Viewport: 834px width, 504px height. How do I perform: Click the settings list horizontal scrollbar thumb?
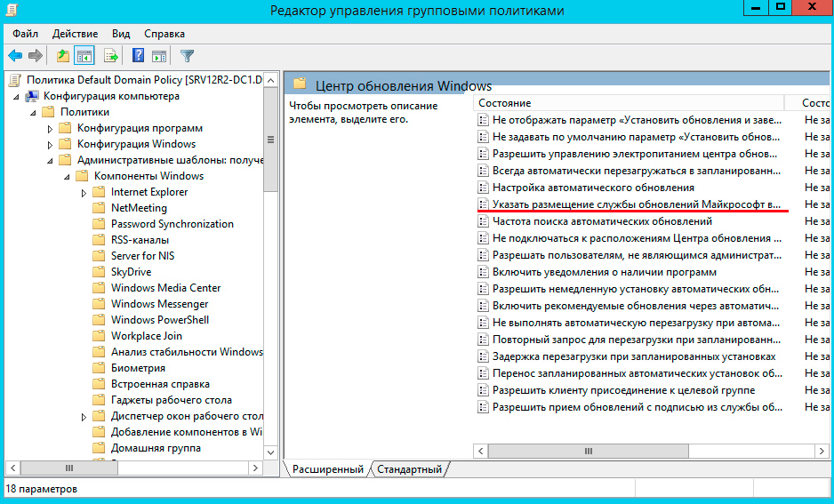[x=589, y=451]
